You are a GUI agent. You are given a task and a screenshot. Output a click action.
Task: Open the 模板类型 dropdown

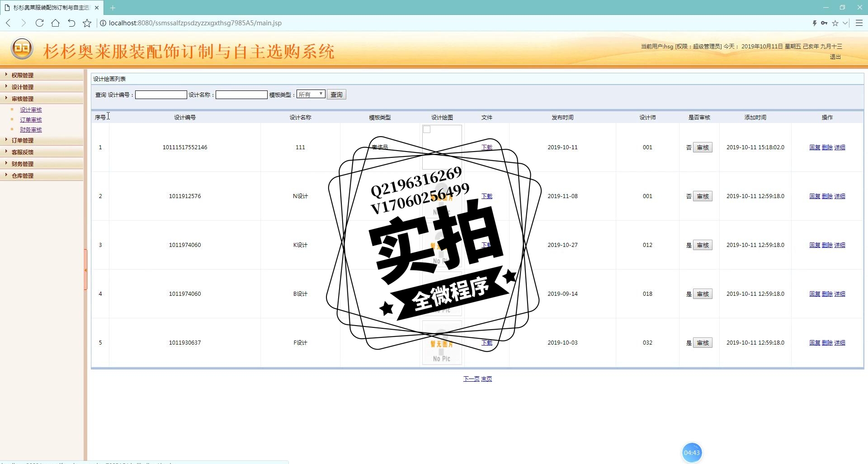pos(311,94)
